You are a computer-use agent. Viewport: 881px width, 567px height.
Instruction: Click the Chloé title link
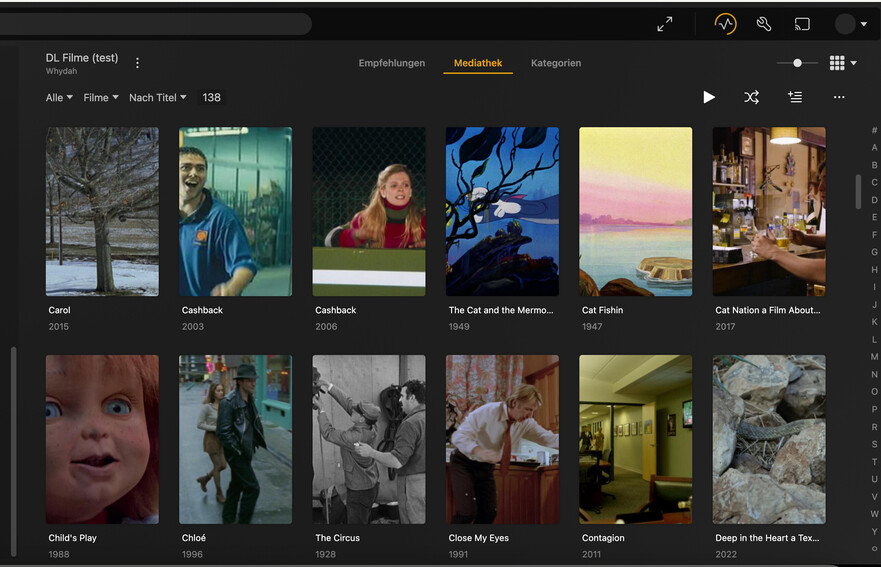[x=193, y=538]
